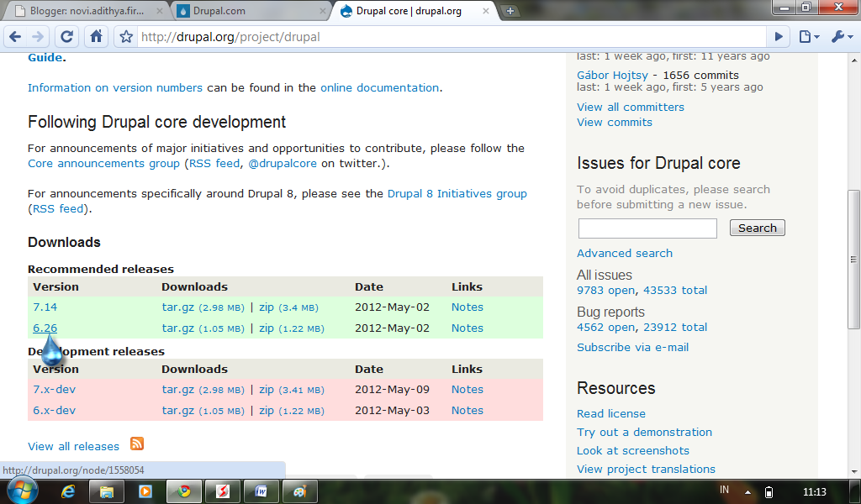This screenshot has height=504, width=861.
Task: Open red flash app in taskbar
Action: coord(222,491)
